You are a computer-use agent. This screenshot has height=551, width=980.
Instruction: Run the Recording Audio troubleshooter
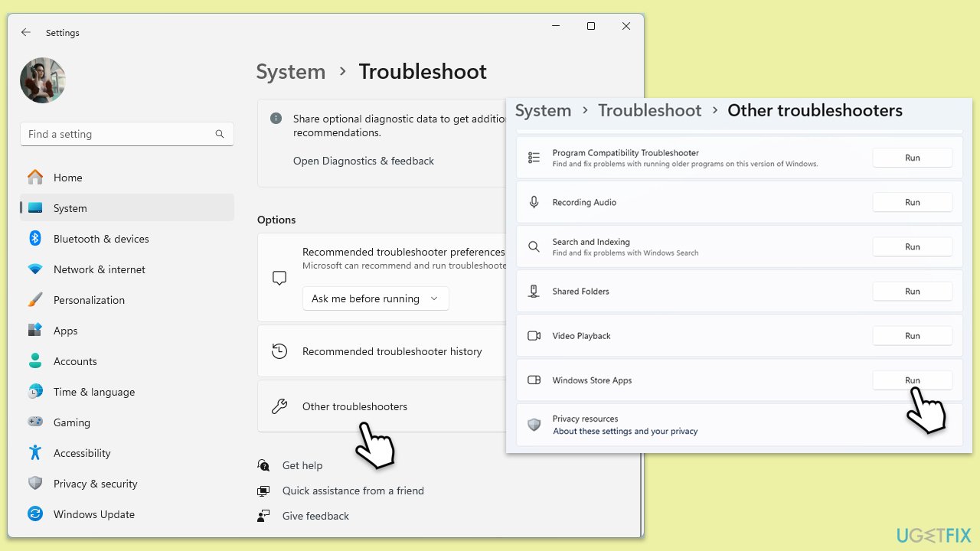[x=912, y=203]
